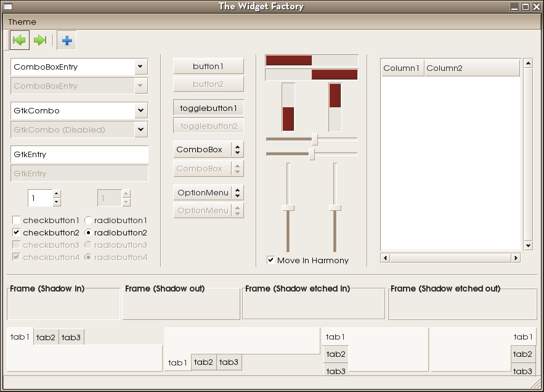Click the greyed-out OptionMenu selector
Image resolution: width=544 pixels, height=392 pixels.
(x=208, y=210)
